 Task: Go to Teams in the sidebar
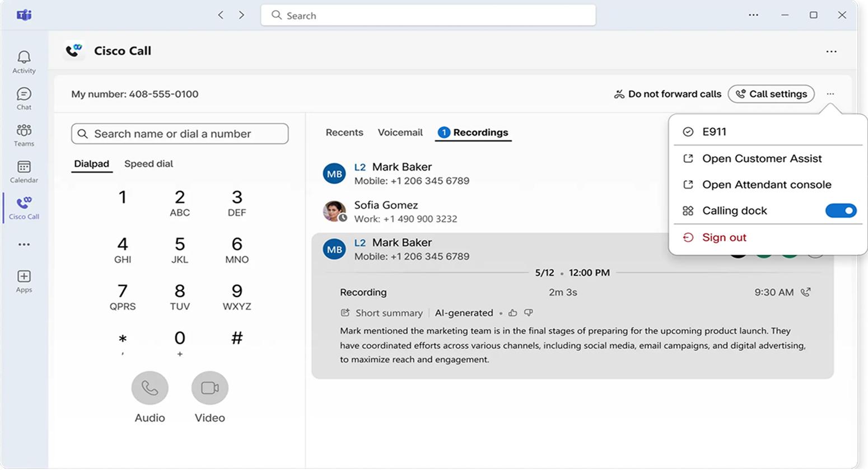24,134
